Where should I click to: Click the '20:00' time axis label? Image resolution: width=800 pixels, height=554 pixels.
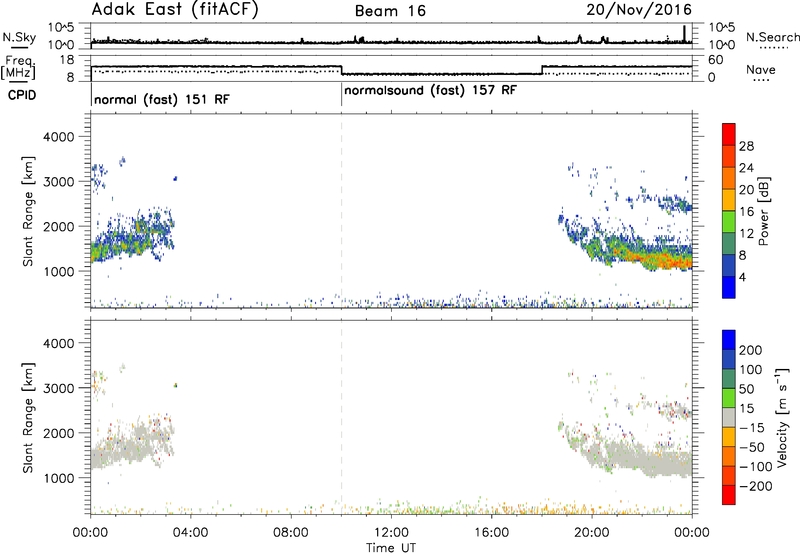[x=592, y=533]
